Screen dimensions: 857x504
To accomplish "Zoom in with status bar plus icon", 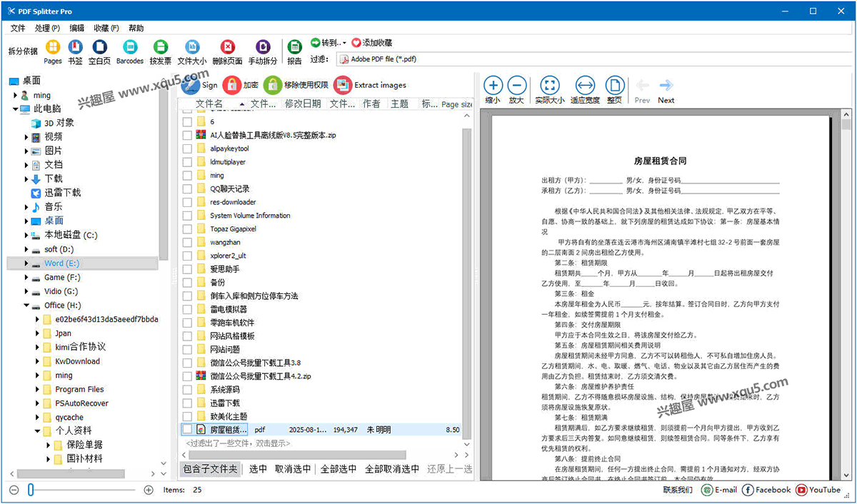I will [149, 490].
